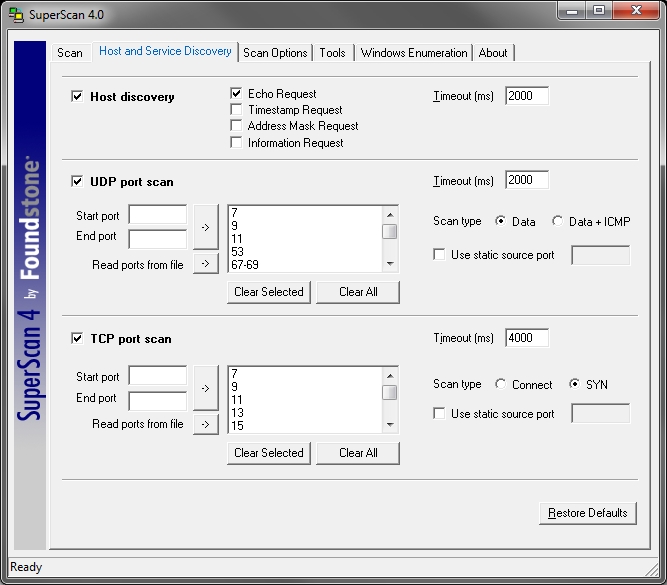Click UDP Clear All button
Image resolution: width=667 pixels, height=585 pixels.
pyautogui.click(x=358, y=292)
